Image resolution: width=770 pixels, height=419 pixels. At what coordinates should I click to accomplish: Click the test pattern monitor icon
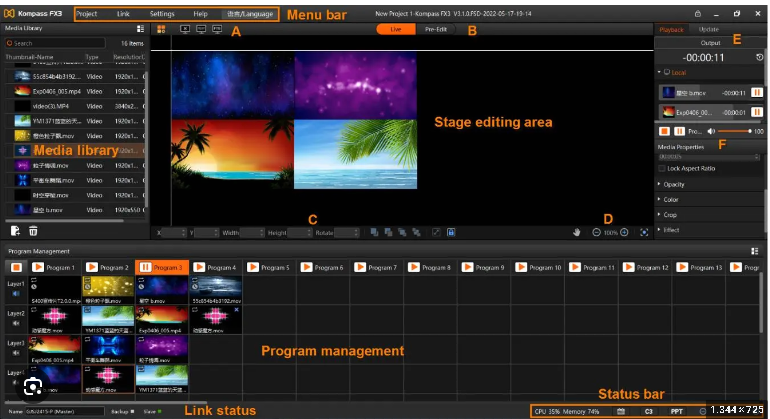[x=201, y=29]
